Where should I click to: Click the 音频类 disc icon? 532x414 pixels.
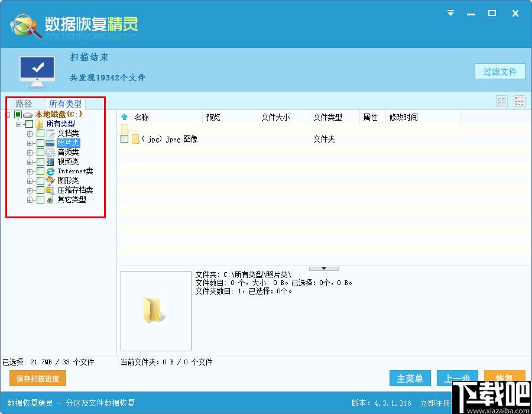coord(50,153)
